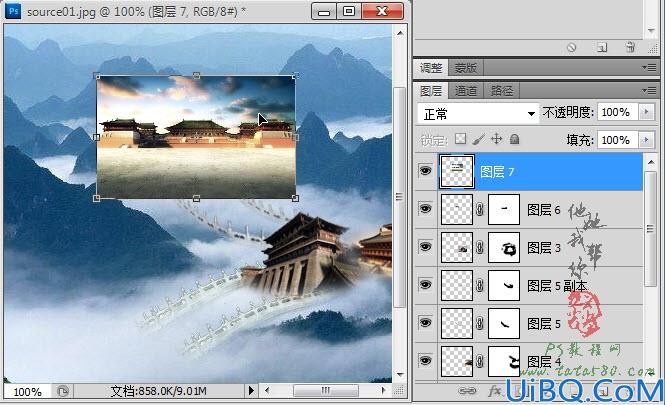Screen dimensions: 665x405
Task: Click the status bar preview circle icon
Action: click(x=63, y=391)
